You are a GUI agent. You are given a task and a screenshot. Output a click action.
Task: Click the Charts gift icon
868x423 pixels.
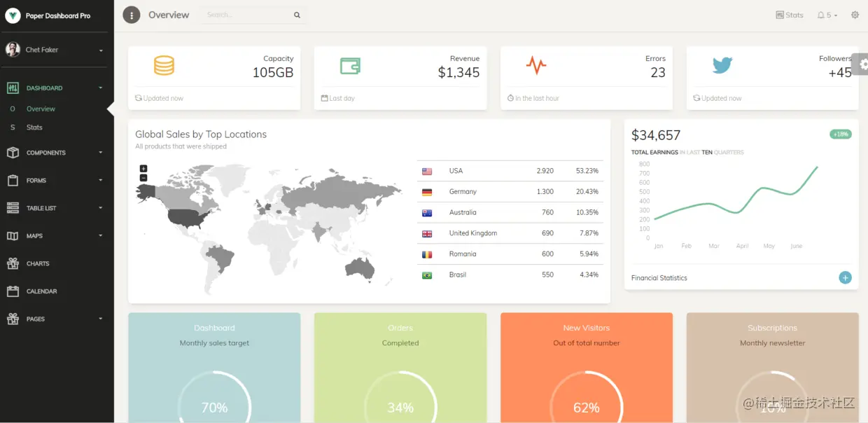[x=13, y=263]
